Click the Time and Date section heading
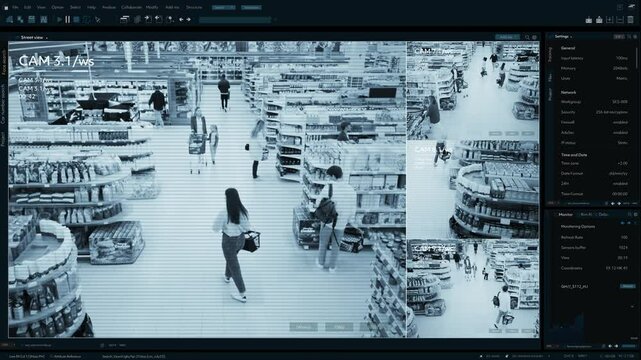The width and height of the screenshot is (641, 360). pyautogui.click(x=574, y=155)
